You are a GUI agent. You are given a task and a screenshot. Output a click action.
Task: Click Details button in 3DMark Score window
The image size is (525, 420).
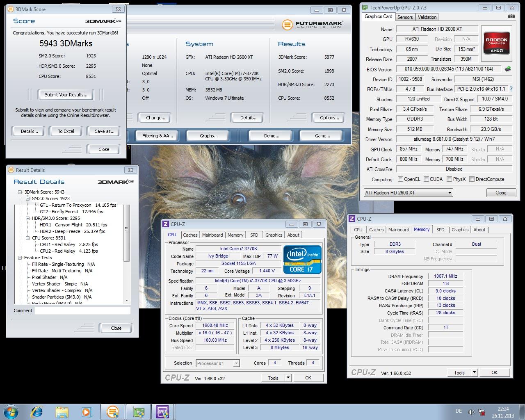coord(29,131)
